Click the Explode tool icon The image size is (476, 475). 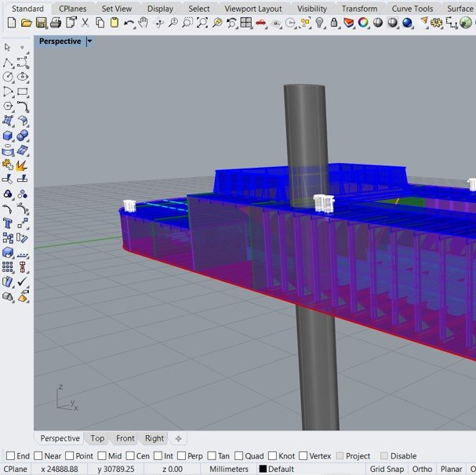tap(22, 165)
